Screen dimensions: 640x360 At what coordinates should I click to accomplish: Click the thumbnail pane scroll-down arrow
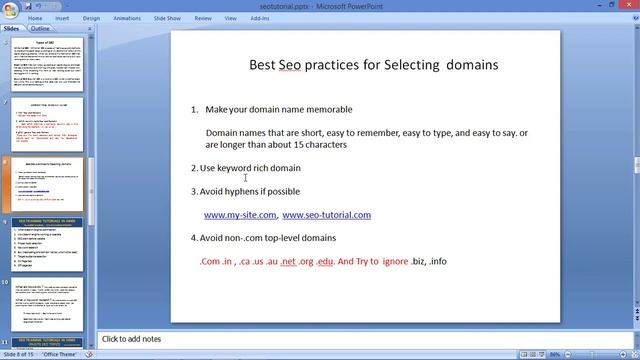91,345
